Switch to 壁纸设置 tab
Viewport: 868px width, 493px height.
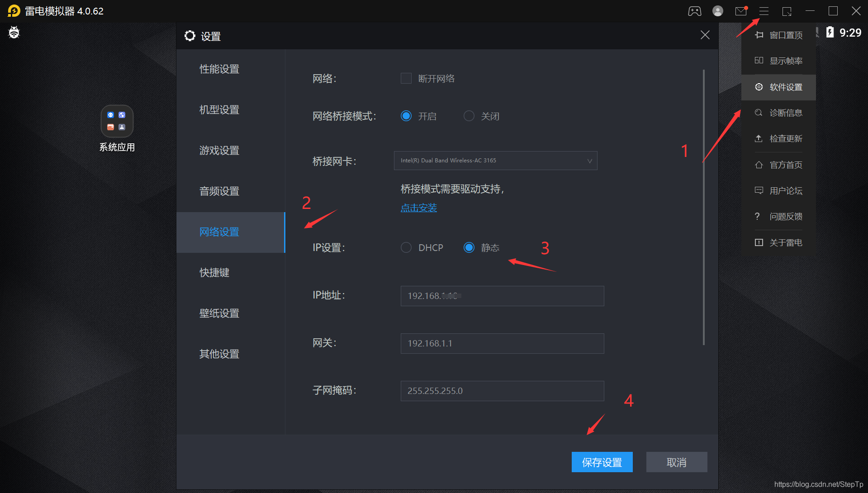click(231, 313)
